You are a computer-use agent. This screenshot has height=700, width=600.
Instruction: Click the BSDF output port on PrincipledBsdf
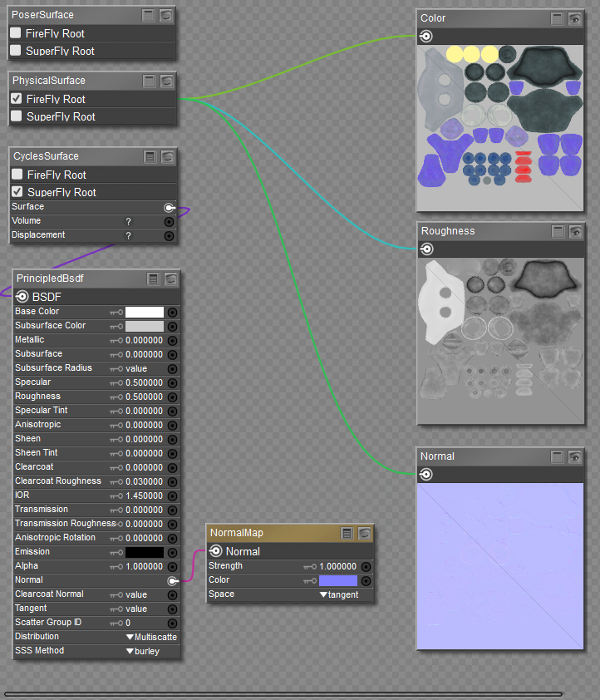(22, 297)
